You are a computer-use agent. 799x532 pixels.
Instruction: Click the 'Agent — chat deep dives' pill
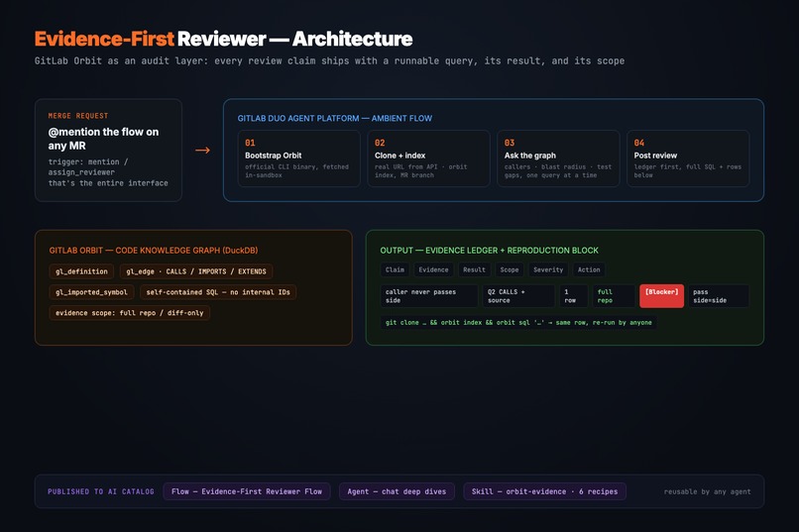point(397,491)
